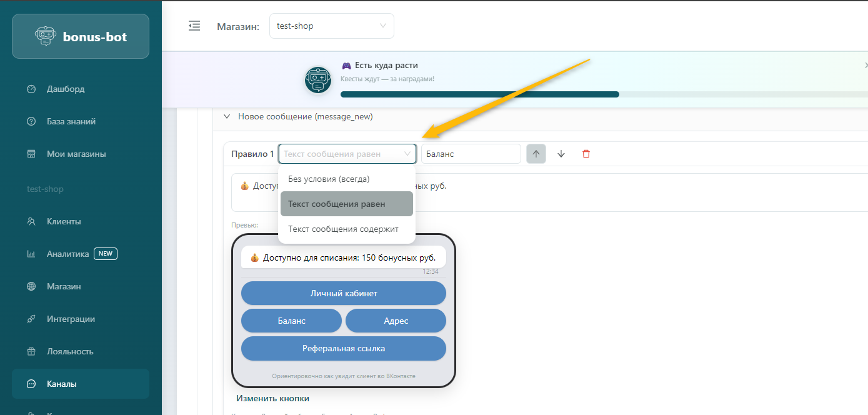The image size is (868, 415).
Task: Click the Магазин globe icon
Action: [x=31, y=286]
